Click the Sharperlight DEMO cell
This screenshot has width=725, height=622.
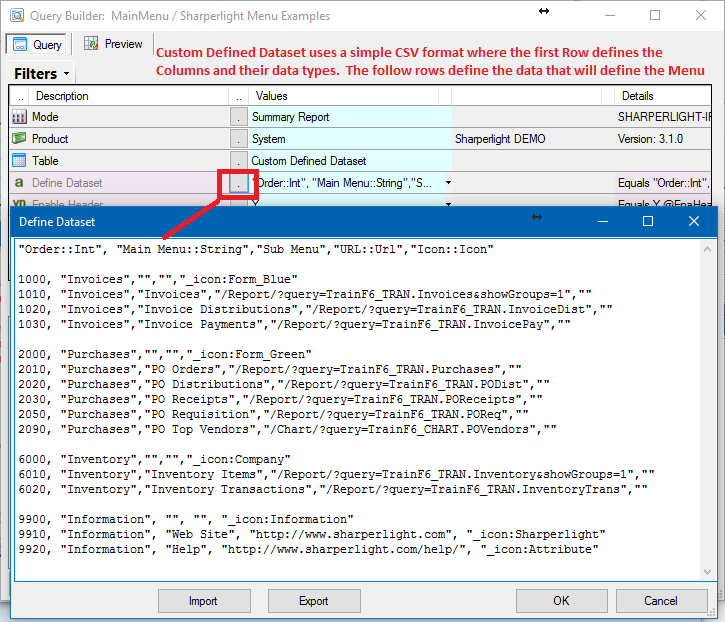pos(532,139)
